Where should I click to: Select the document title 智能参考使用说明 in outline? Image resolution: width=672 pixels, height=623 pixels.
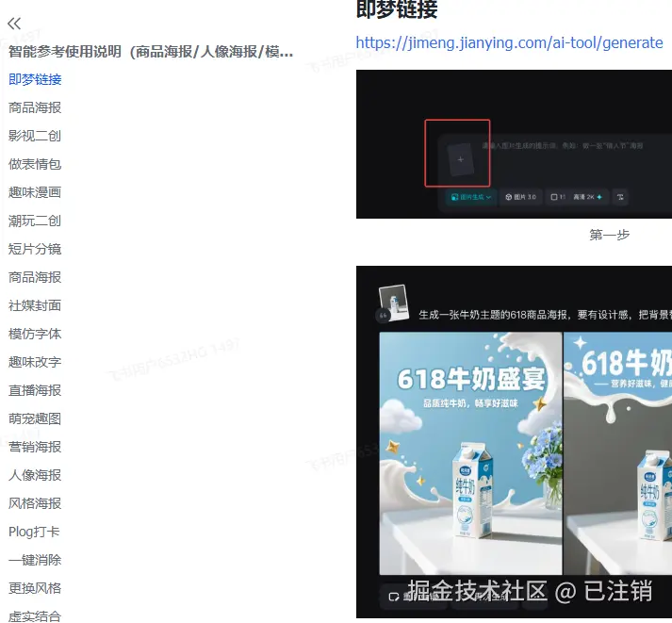coord(151,52)
